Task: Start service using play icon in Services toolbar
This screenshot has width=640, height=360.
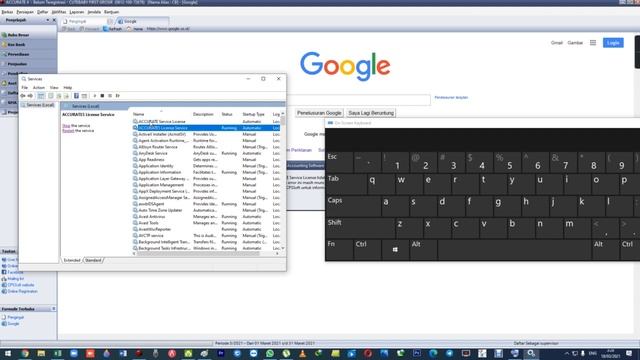Action: pos(95,96)
